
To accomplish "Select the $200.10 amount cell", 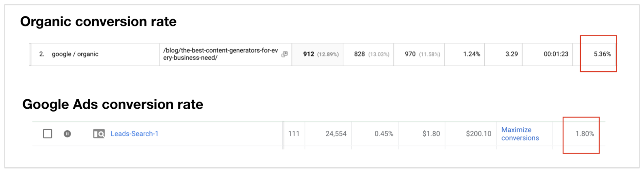I will pos(478,133).
